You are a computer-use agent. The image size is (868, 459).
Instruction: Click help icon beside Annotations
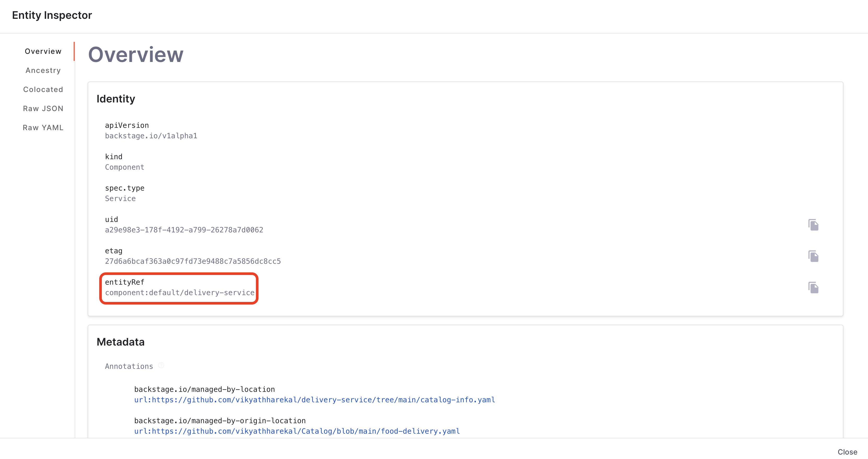[161, 365]
